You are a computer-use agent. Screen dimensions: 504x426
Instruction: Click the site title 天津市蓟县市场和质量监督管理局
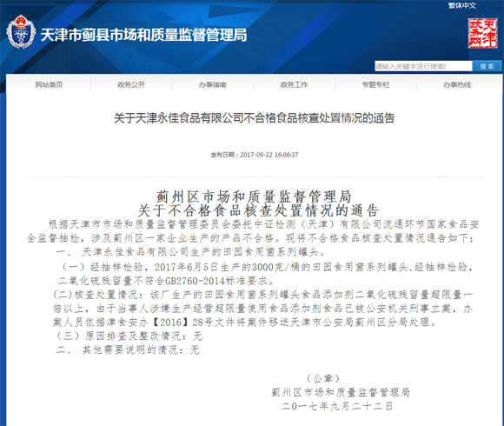[x=143, y=35]
